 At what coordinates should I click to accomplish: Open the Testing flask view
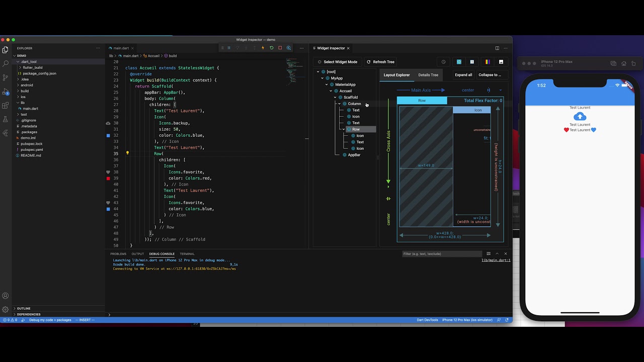[x=6, y=119]
